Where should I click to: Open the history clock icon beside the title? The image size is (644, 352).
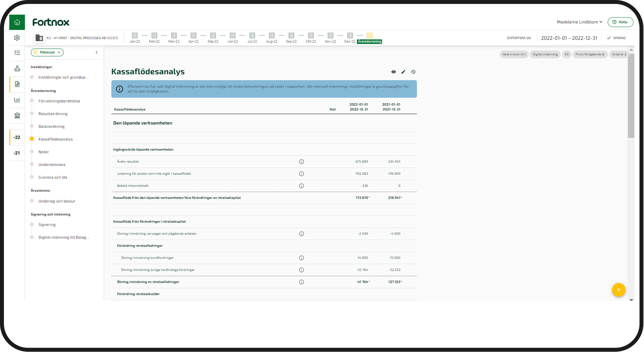413,72
